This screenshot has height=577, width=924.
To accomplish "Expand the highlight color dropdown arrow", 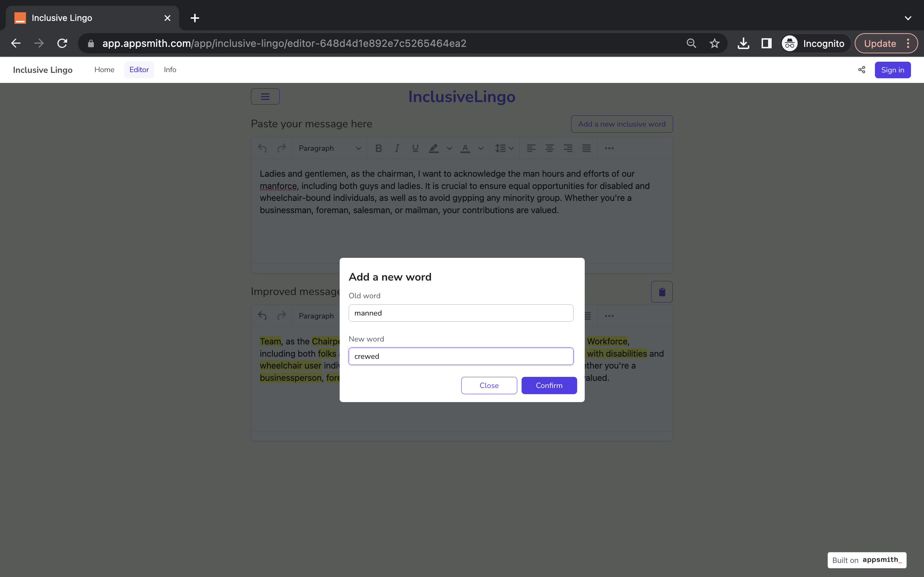I will click(449, 149).
